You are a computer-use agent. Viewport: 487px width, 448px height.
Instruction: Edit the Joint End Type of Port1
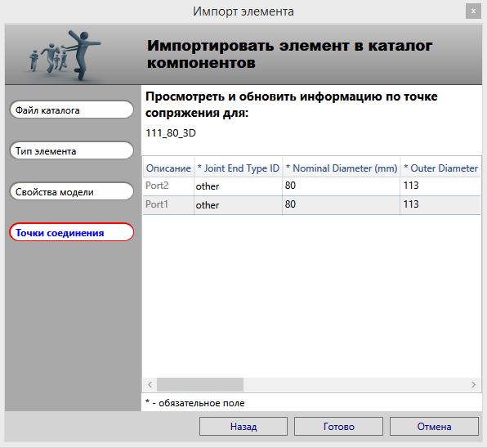[239, 205]
